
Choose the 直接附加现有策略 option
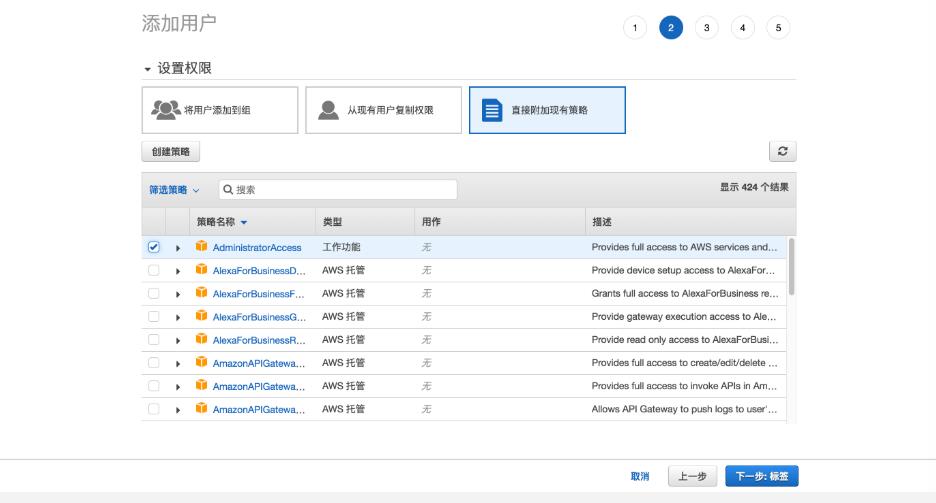coord(547,110)
